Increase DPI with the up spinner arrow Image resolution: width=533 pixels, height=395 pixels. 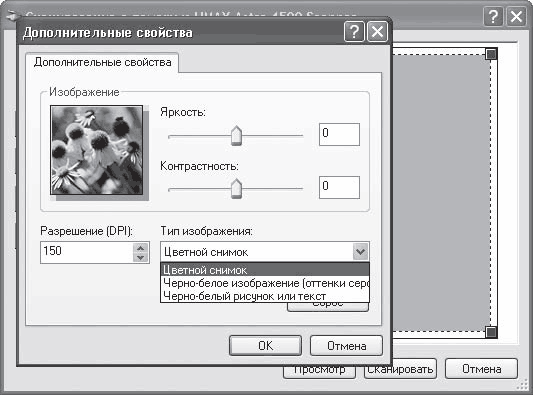[141, 248]
